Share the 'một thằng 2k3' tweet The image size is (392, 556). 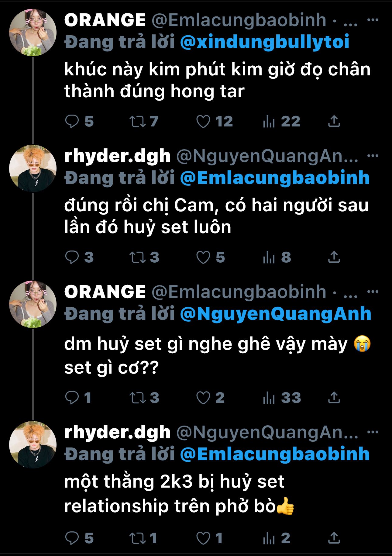(x=334, y=538)
